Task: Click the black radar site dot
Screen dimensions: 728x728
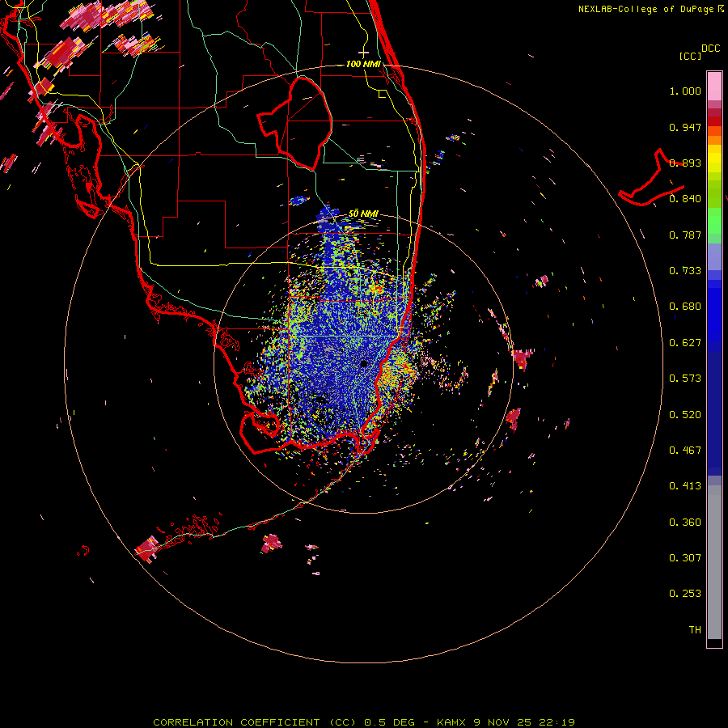Action: point(364,363)
